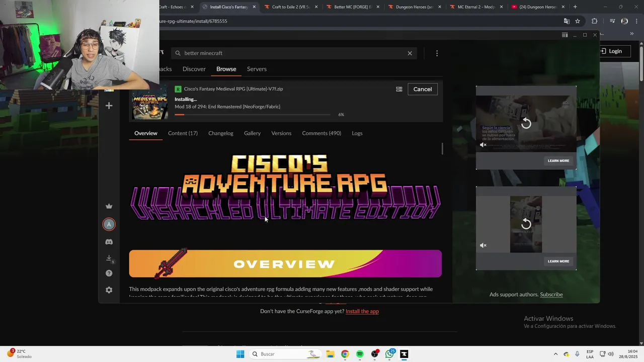
Task: Open the Versions tab
Action: click(x=281, y=133)
